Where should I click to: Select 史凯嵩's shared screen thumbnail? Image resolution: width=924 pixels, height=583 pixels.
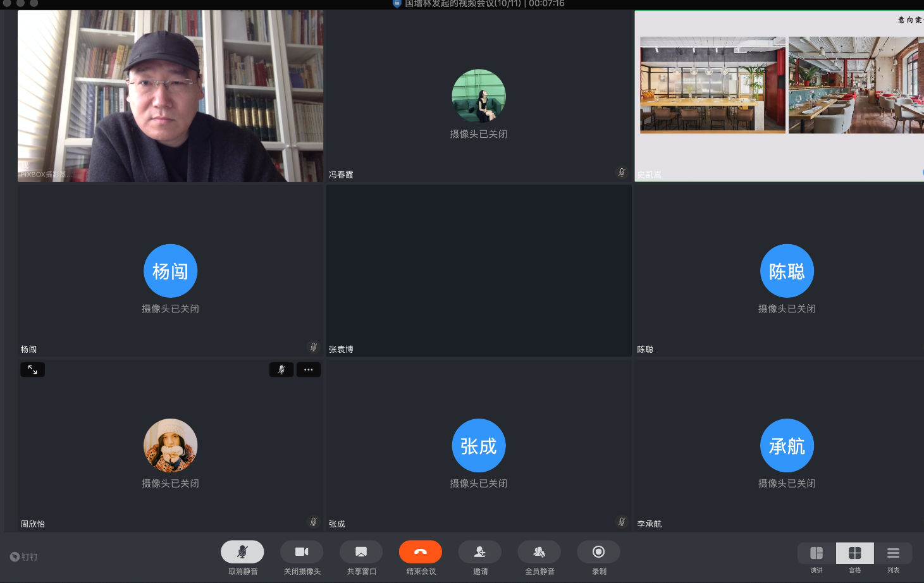coord(779,96)
